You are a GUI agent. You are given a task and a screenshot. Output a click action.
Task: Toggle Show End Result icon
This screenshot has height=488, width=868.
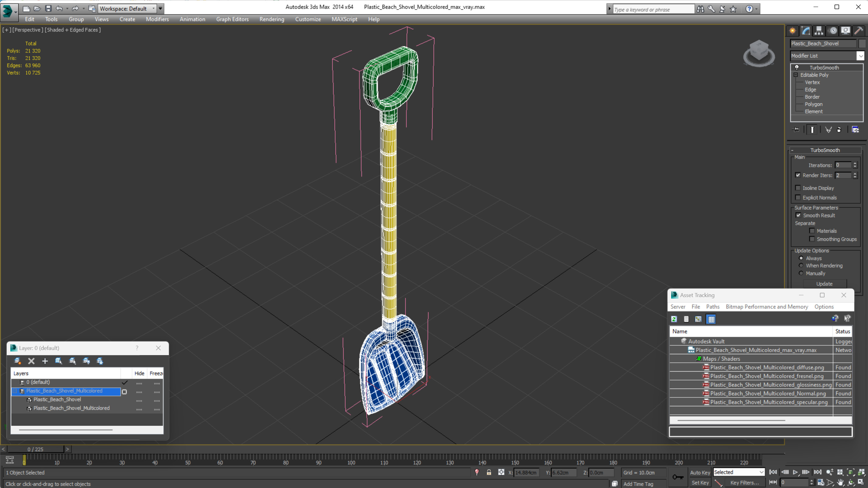pos(812,130)
